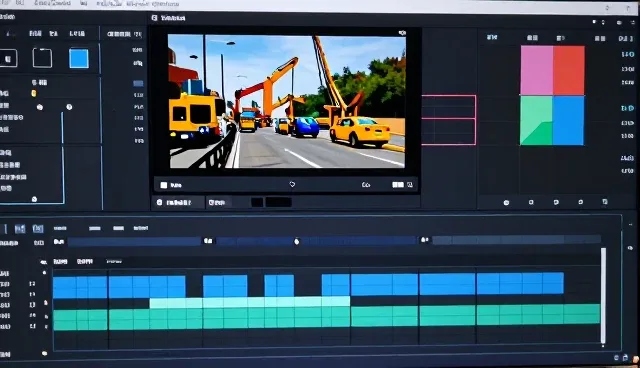Select the second label tab above the timeline tracks
Screen dimensions: 640x368
(x=85, y=262)
